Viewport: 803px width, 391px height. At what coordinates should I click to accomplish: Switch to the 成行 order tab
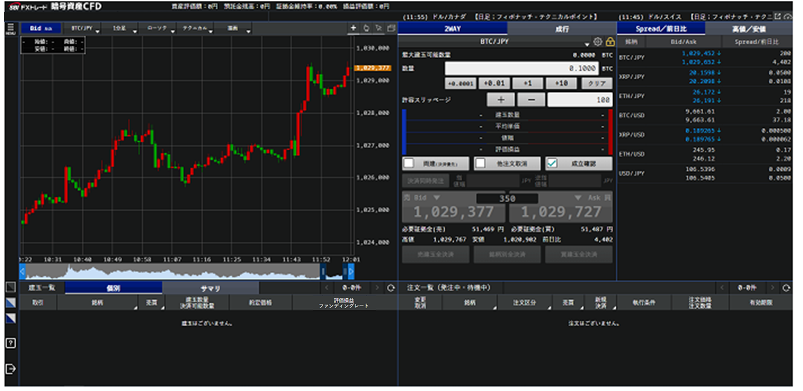[562, 29]
